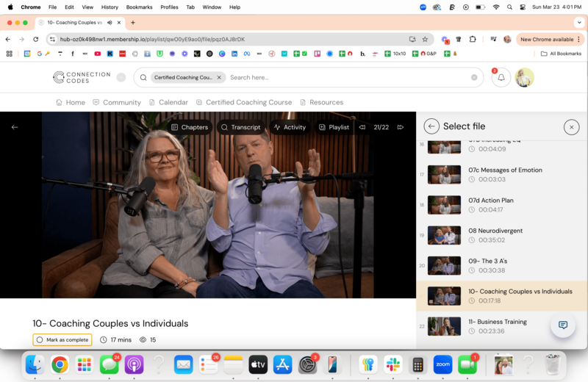Open the Meta bookmark
Screen dimensions: 588x382
coord(247,54)
